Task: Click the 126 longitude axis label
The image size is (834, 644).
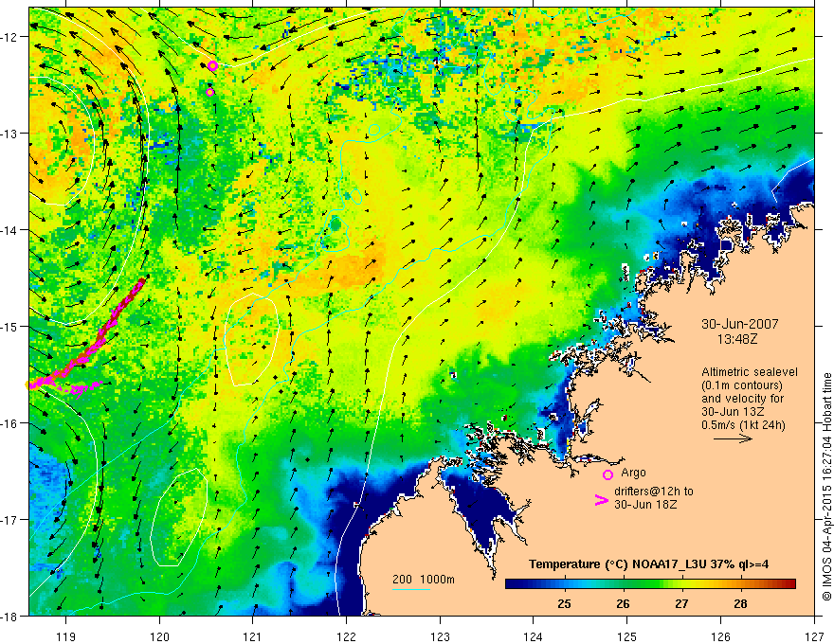Action: pos(720,636)
